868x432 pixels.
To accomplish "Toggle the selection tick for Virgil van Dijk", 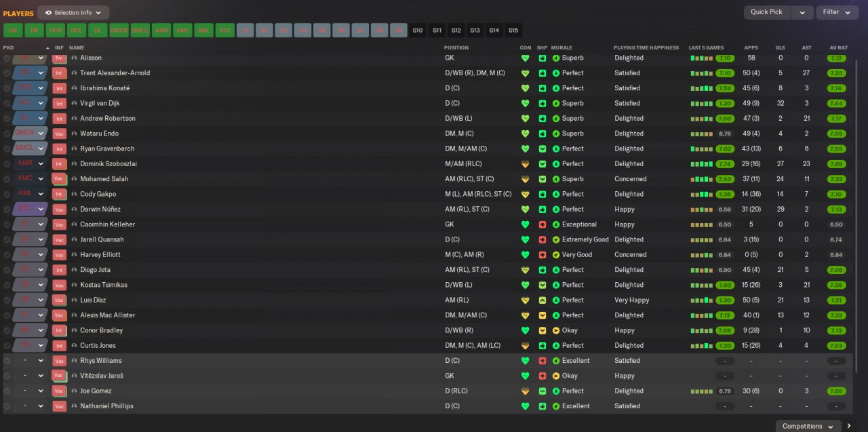I will pos(7,104).
